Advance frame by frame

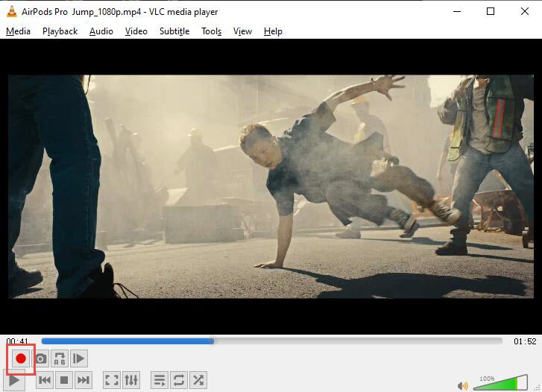point(79,358)
